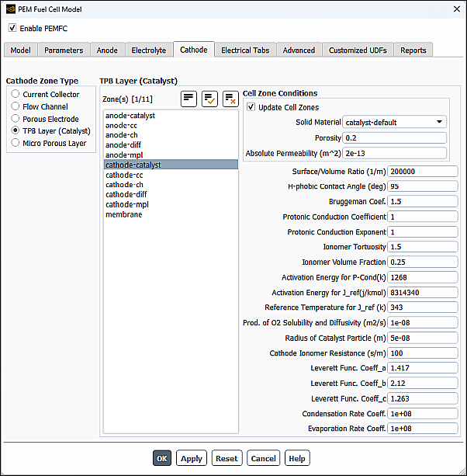Switch to the Customized UDFs tab
This screenshot has height=476, width=467.
(358, 50)
